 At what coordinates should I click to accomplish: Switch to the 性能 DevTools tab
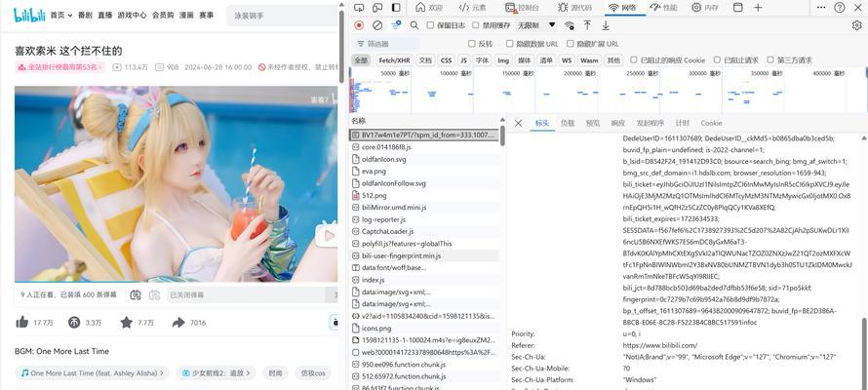(664, 8)
